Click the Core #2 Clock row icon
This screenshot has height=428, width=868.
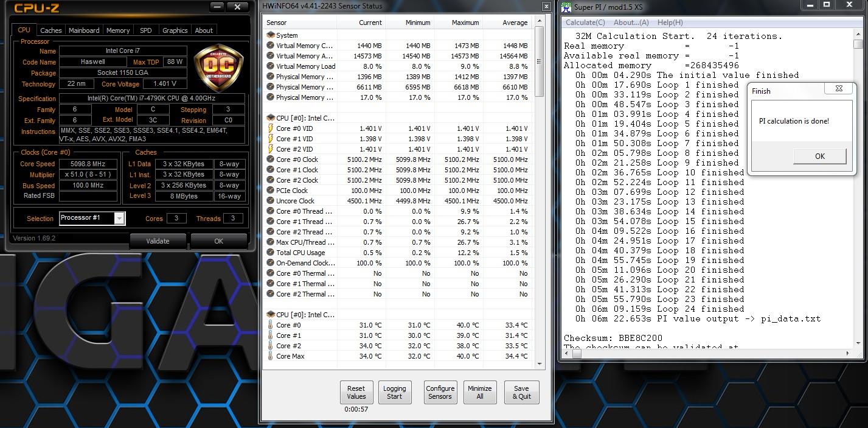click(x=271, y=180)
